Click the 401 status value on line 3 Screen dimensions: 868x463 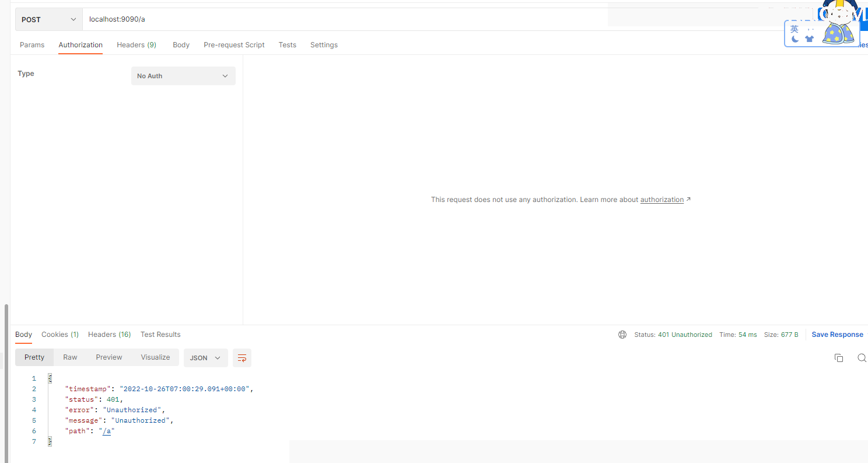click(x=113, y=399)
